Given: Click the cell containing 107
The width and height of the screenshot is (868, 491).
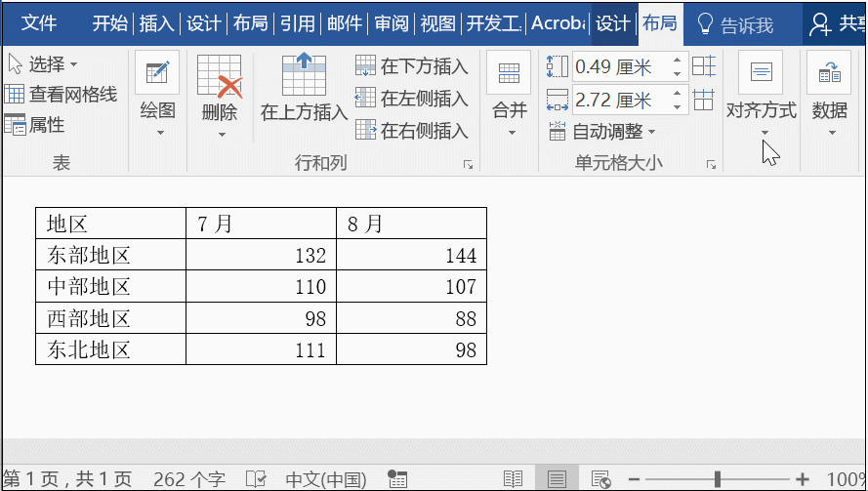Looking at the screenshot, I should coord(411,286).
